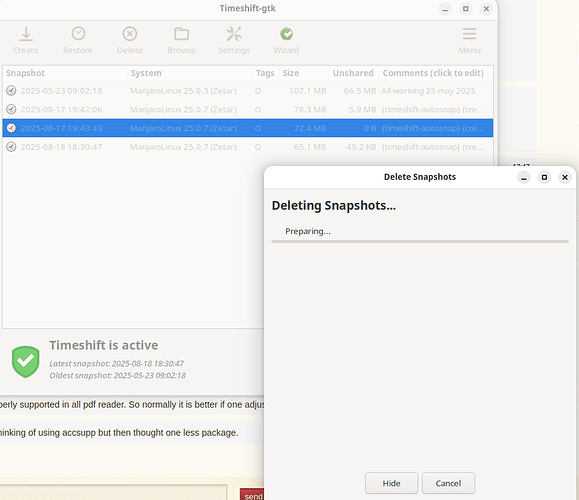Maximize the Delete Snapshots dialog
The height and width of the screenshot is (500, 579).
(544, 177)
